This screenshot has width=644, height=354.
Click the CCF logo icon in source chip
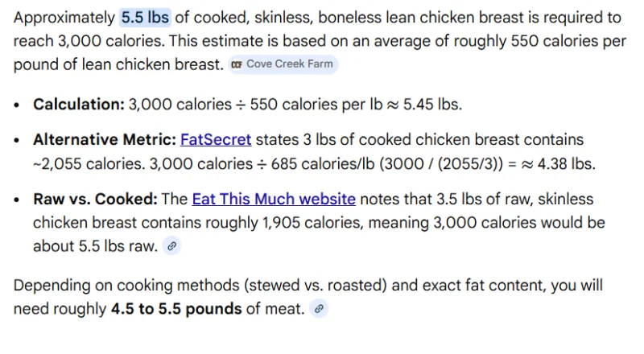pos(236,64)
